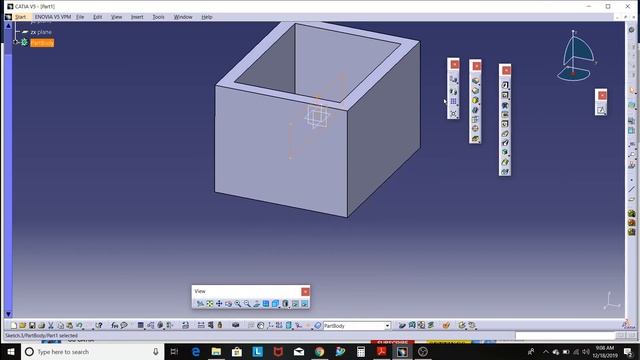Activate Rotate in View toolbar

click(229, 304)
